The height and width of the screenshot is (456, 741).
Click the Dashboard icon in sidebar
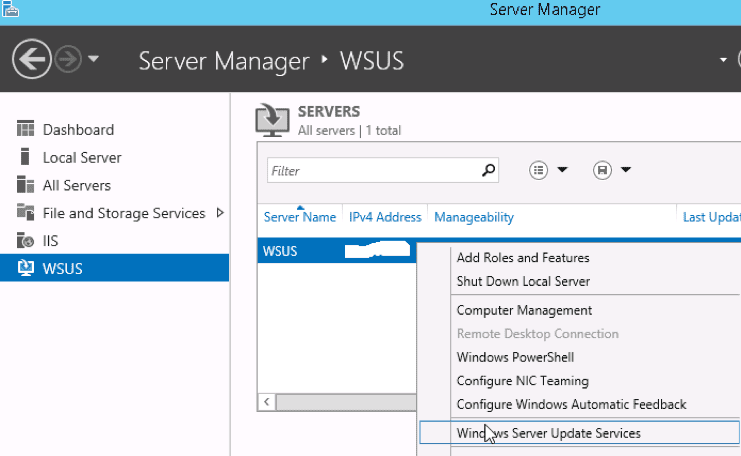pos(26,129)
